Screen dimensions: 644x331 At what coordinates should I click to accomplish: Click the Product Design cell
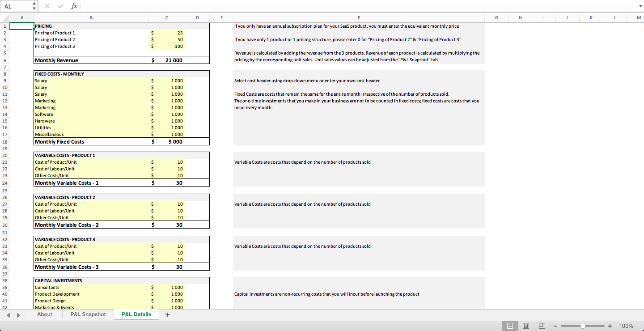tap(91, 301)
